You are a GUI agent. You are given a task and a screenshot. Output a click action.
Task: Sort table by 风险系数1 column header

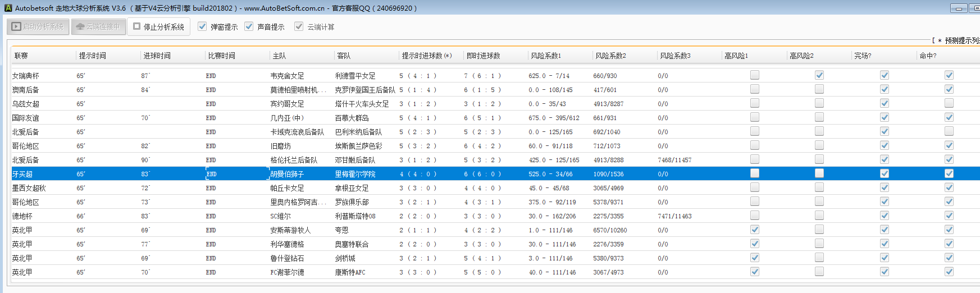546,56
